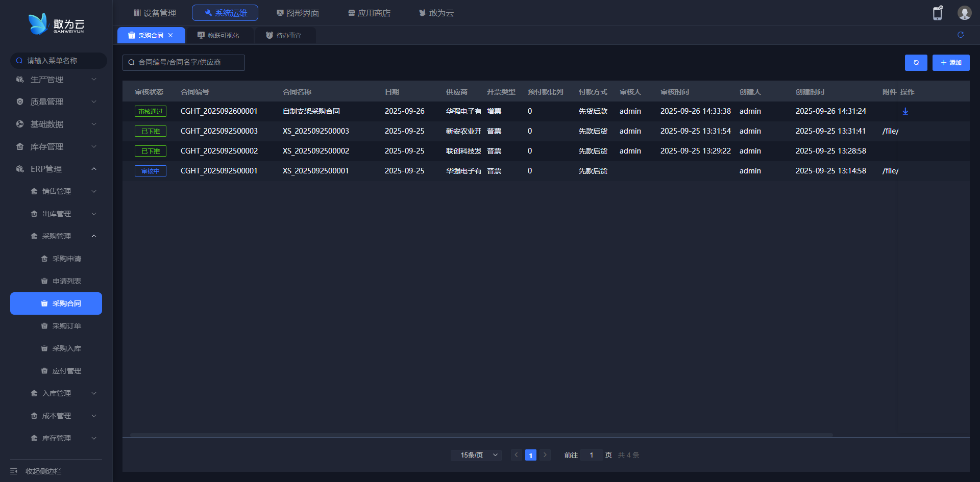Go to next page arrow in pagination
This screenshot has height=482, width=980.
click(x=545, y=455)
